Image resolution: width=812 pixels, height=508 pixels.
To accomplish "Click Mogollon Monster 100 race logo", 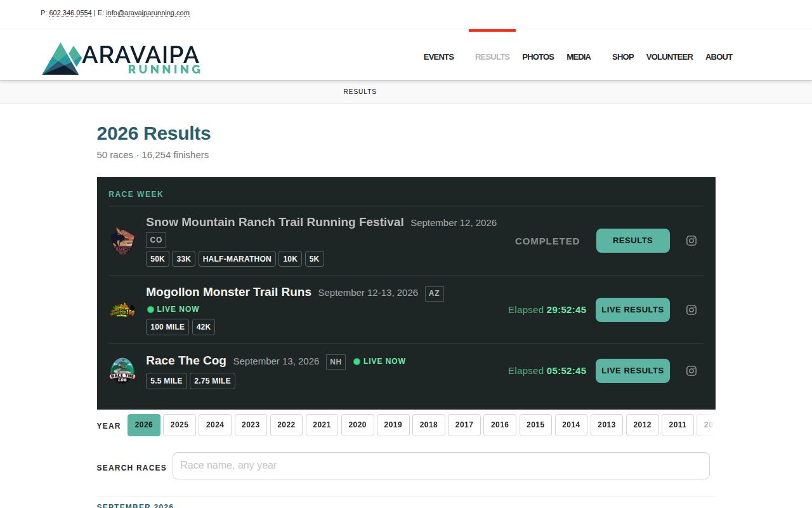I will point(122,310).
